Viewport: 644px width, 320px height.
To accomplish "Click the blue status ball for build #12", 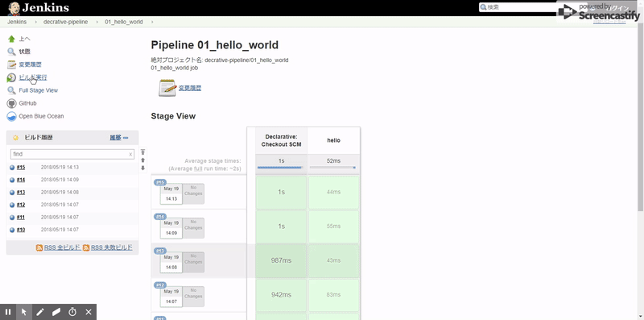I will click(12, 205).
